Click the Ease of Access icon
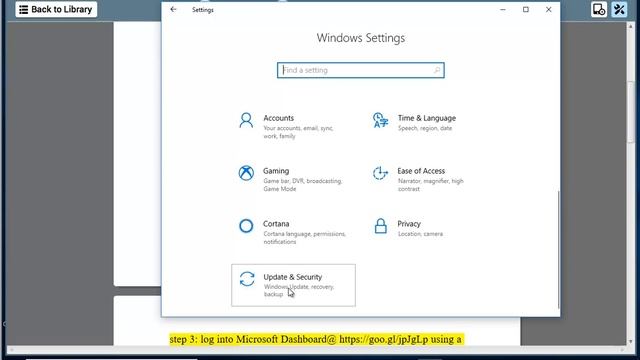Image resolution: width=640 pixels, height=360 pixels. pos(380,173)
